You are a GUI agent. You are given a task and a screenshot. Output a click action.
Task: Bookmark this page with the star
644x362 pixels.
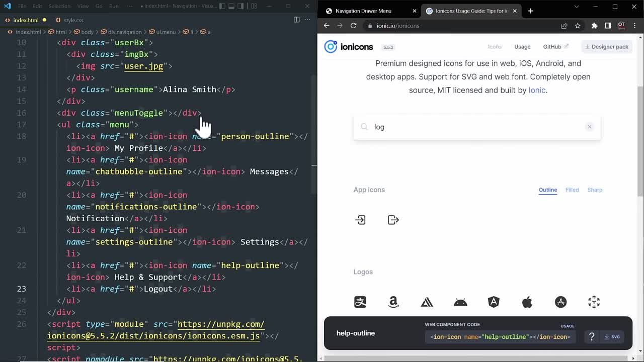coord(578,26)
